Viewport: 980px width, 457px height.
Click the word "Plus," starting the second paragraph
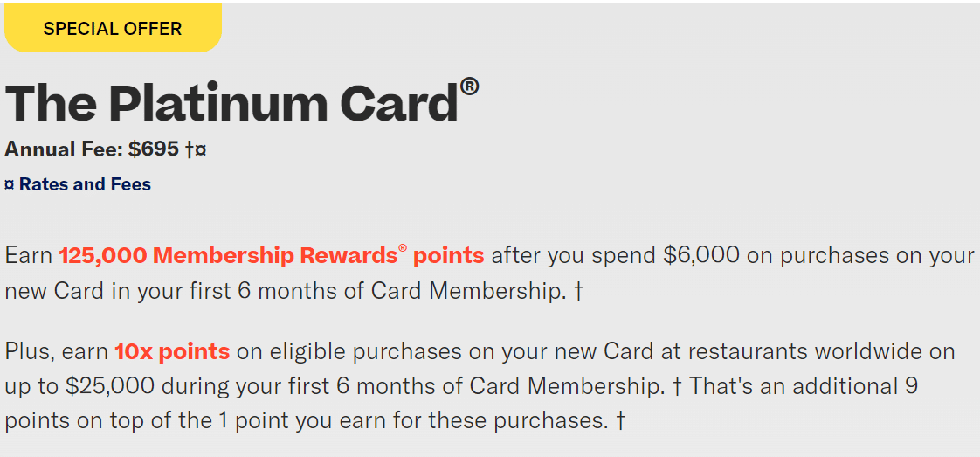(28, 351)
